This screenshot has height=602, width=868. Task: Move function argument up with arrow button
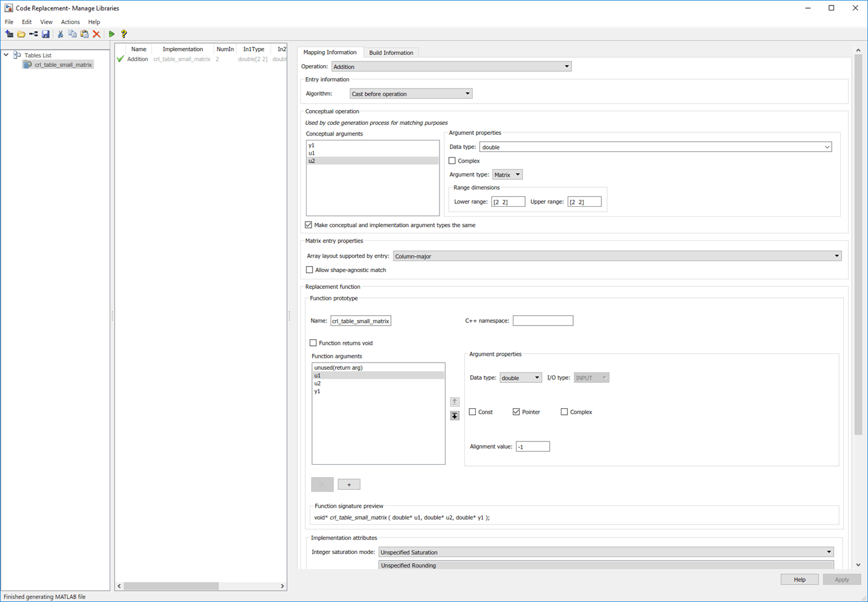coord(454,401)
